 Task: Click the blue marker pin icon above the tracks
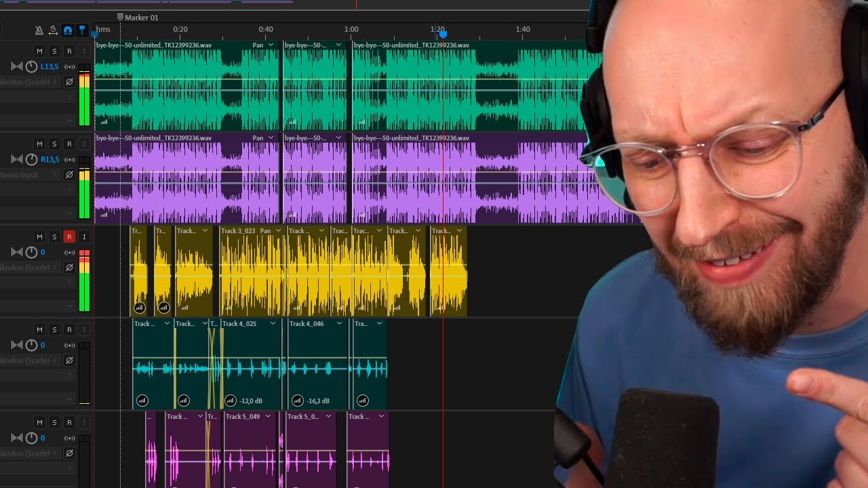[x=82, y=30]
